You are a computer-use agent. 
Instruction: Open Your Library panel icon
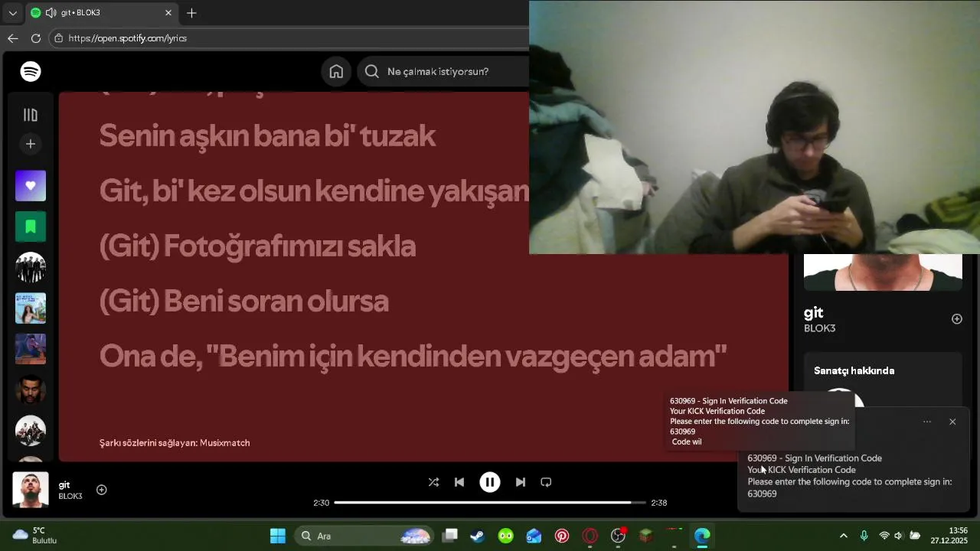click(x=31, y=115)
